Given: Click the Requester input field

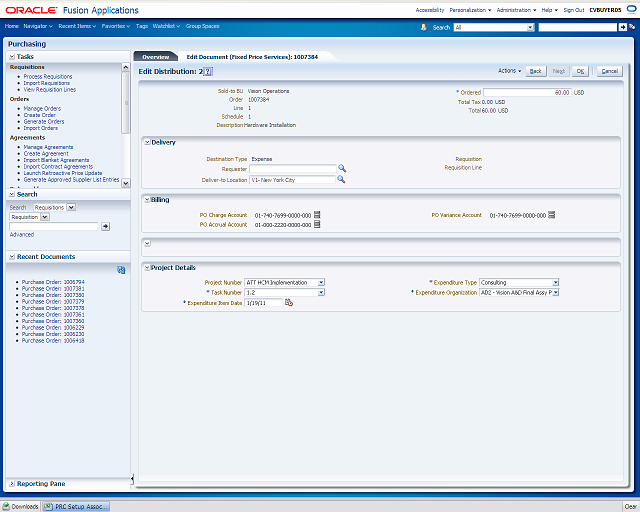Looking at the screenshot, I should click(x=293, y=169).
